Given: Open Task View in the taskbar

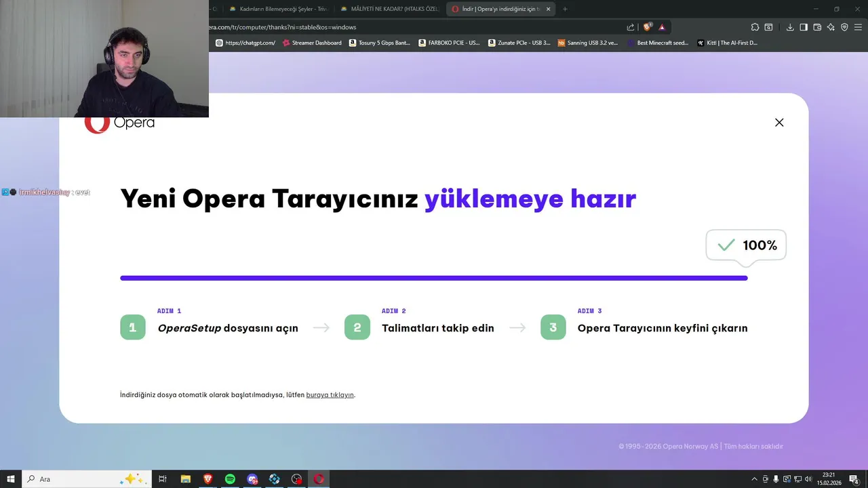Looking at the screenshot, I should point(163,479).
